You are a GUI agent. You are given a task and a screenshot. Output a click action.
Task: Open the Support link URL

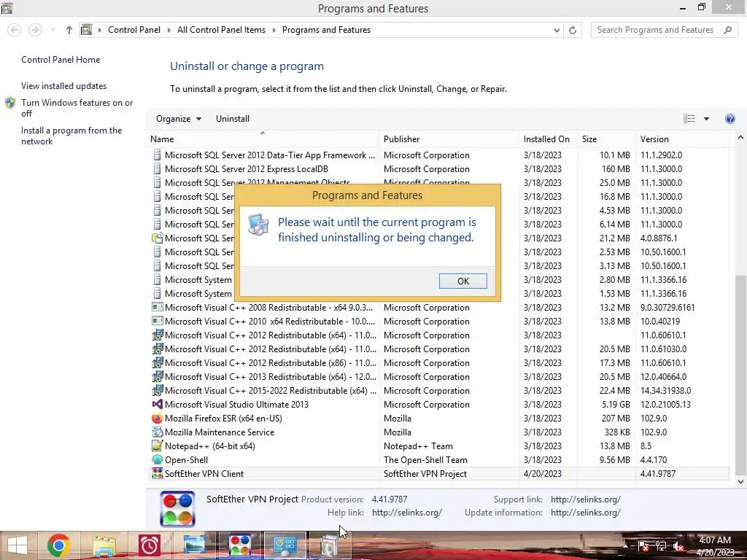pos(586,499)
